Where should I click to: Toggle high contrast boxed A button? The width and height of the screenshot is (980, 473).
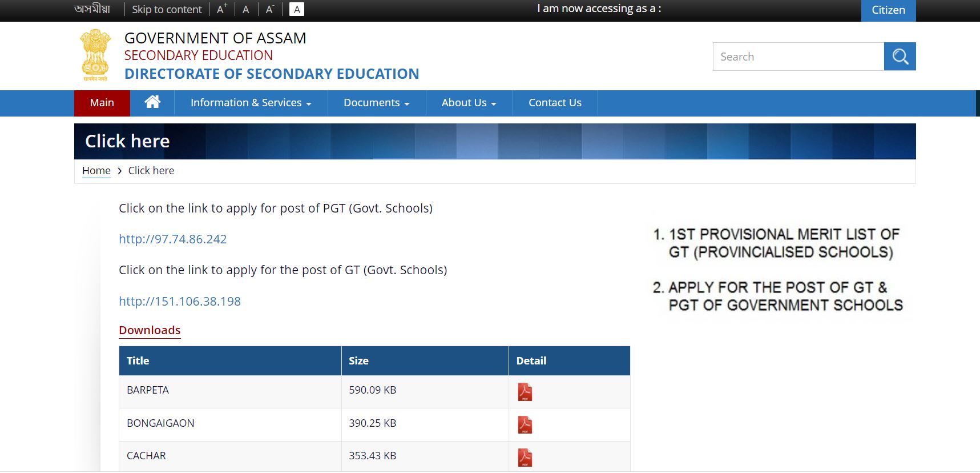click(x=297, y=9)
